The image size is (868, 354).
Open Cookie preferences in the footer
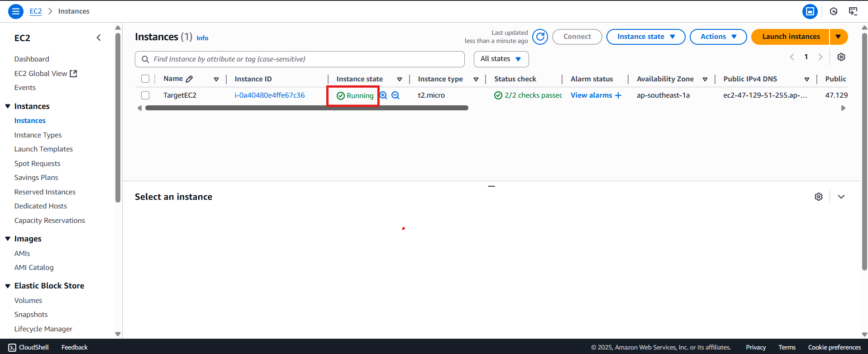click(x=835, y=347)
